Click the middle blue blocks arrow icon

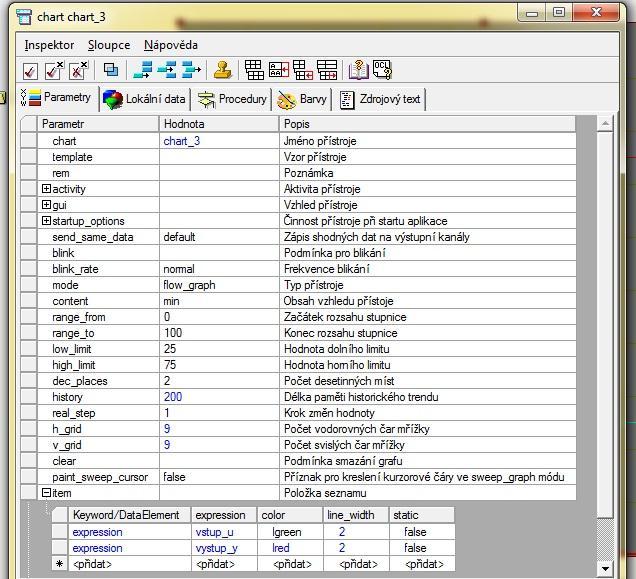click(167, 70)
